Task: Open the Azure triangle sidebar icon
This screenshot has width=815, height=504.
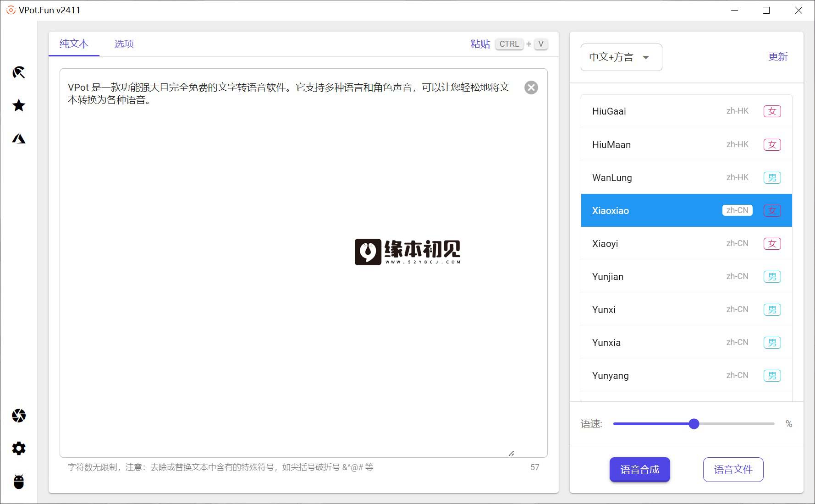Action: click(19, 138)
